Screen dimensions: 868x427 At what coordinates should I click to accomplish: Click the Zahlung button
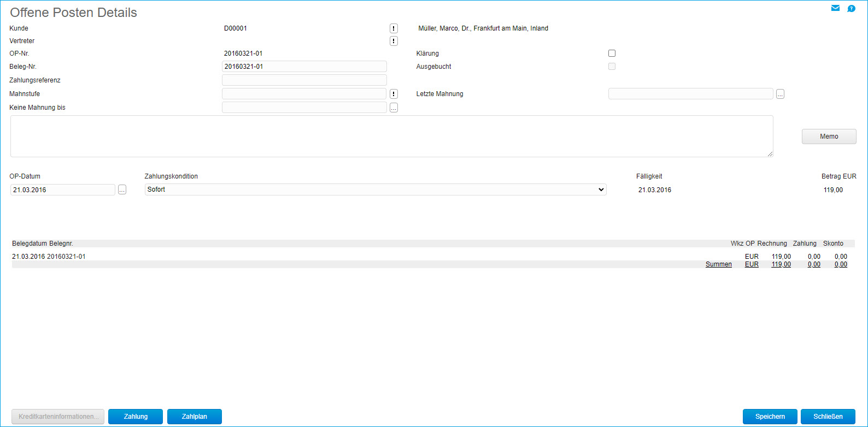136,417
